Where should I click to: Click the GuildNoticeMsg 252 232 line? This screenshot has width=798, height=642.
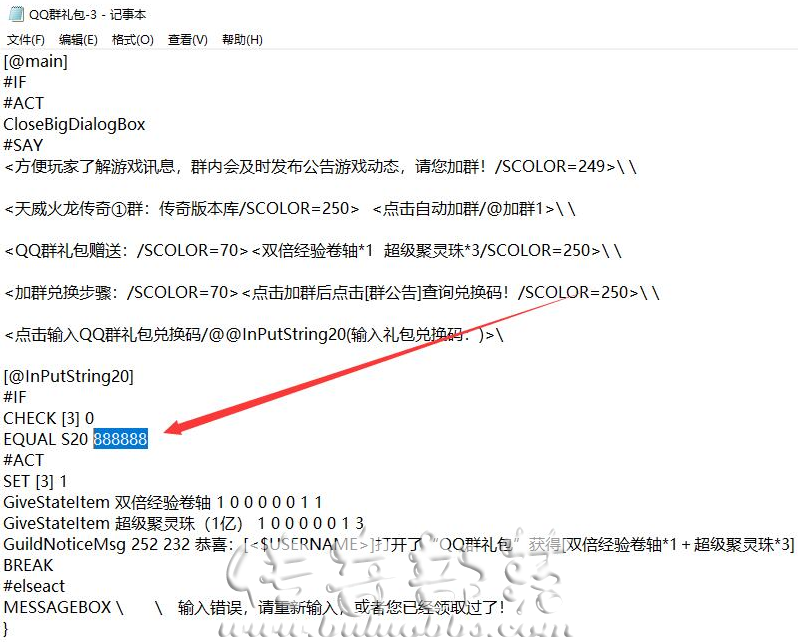click(x=399, y=545)
